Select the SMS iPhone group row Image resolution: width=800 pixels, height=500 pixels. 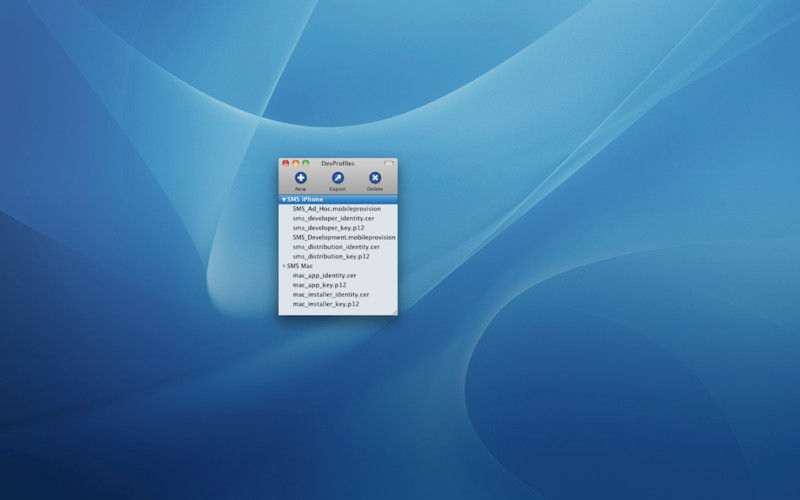coord(338,199)
